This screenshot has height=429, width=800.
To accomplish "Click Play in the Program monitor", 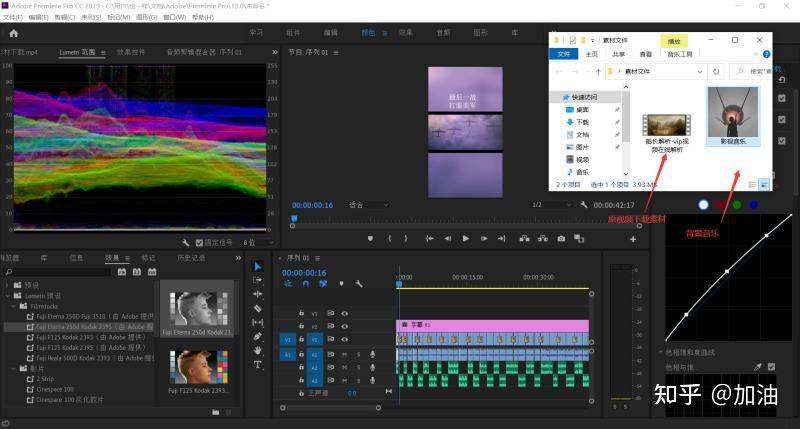I will pyautogui.click(x=465, y=238).
